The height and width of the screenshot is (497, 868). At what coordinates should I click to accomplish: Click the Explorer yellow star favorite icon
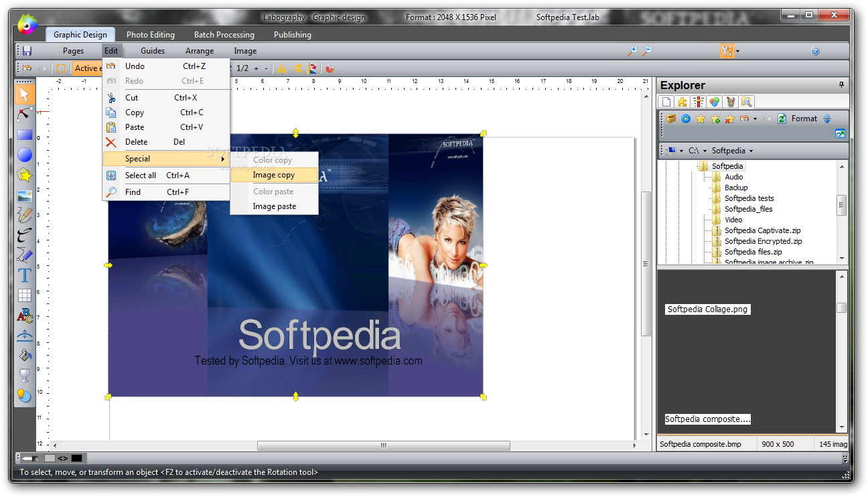(701, 119)
